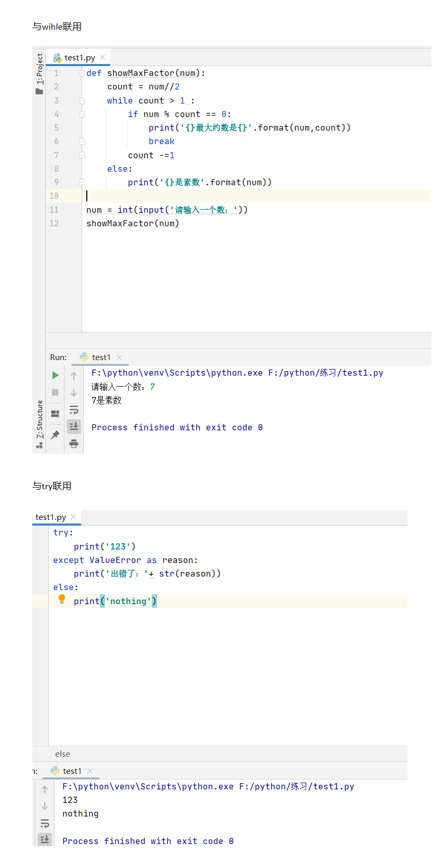Click Up the Stack Trace arrow beside 7是素数 output
The height and width of the screenshot is (868, 433).
pos(74,376)
